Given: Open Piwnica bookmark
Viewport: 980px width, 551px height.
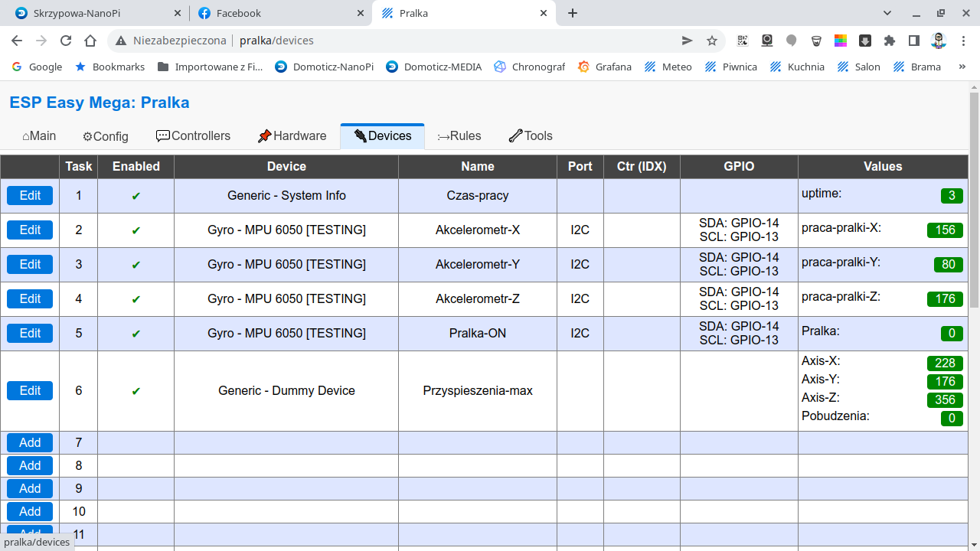Looking at the screenshot, I should [731, 67].
